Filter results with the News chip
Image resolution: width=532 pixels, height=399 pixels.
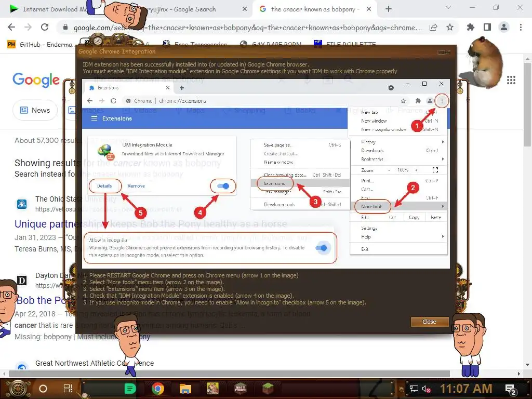(35, 110)
